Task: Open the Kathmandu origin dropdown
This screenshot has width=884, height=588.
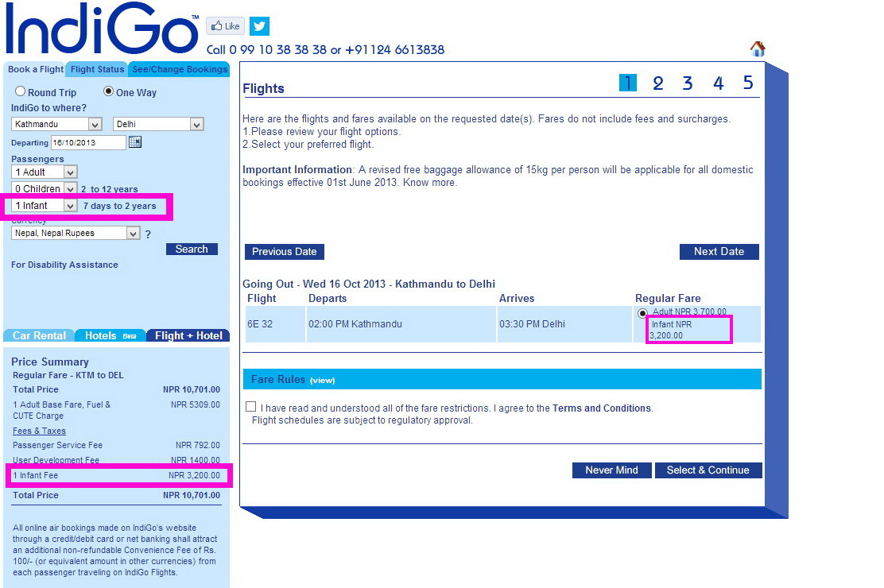Action: click(x=95, y=125)
